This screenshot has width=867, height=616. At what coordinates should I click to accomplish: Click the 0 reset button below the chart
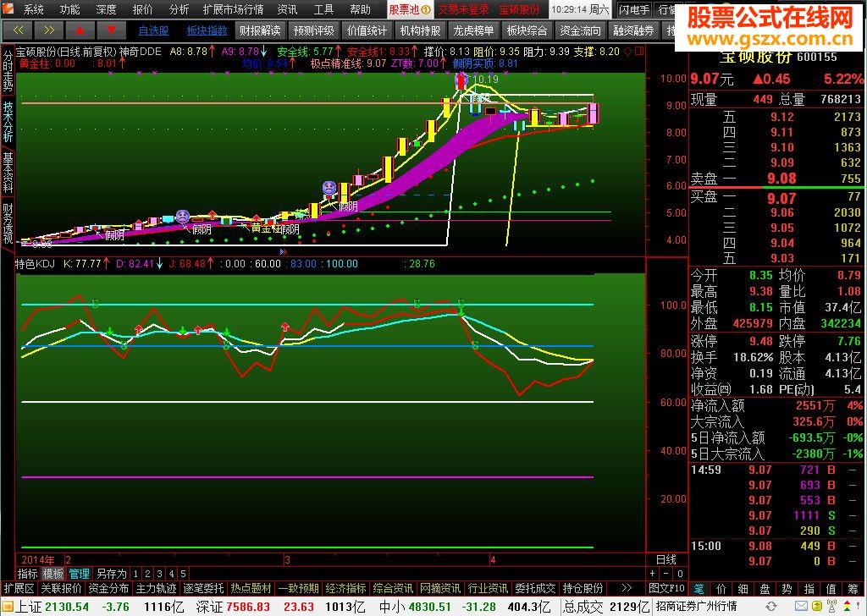(x=680, y=574)
